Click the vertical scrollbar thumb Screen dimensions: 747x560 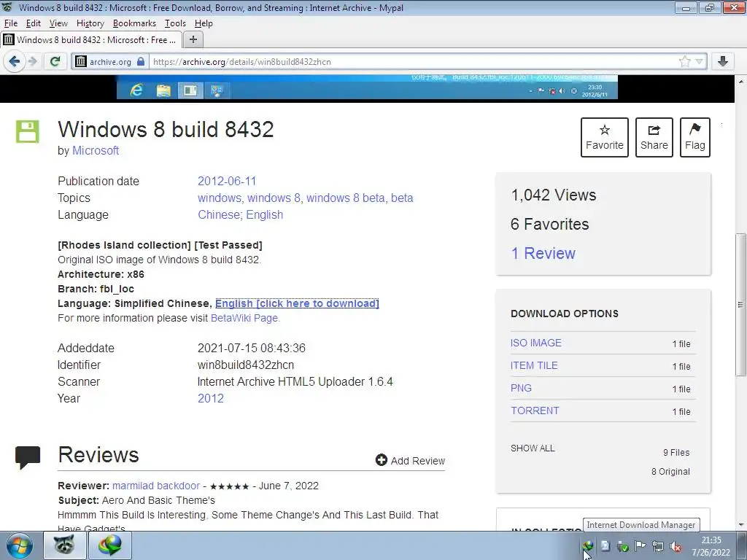click(x=740, y=305)
